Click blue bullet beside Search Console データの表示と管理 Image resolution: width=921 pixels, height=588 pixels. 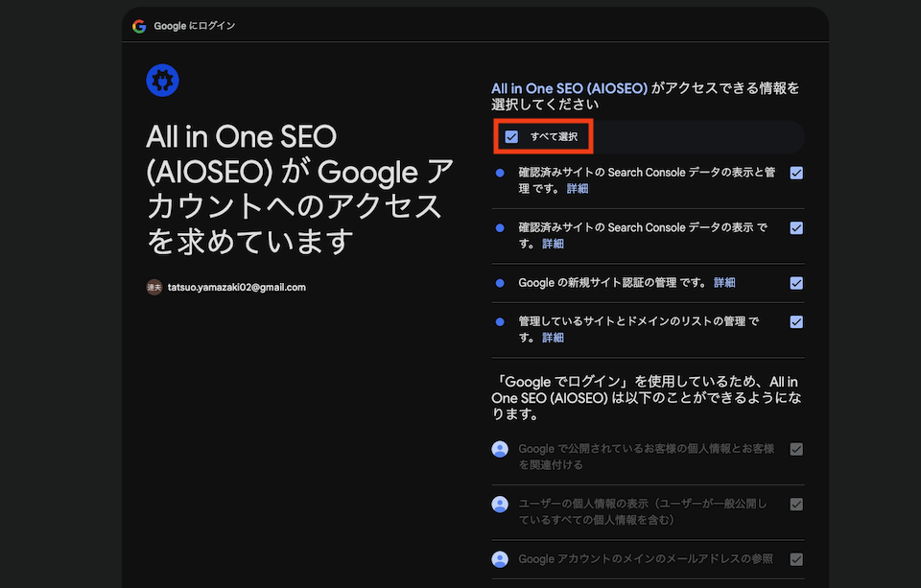tap(500, 174)
